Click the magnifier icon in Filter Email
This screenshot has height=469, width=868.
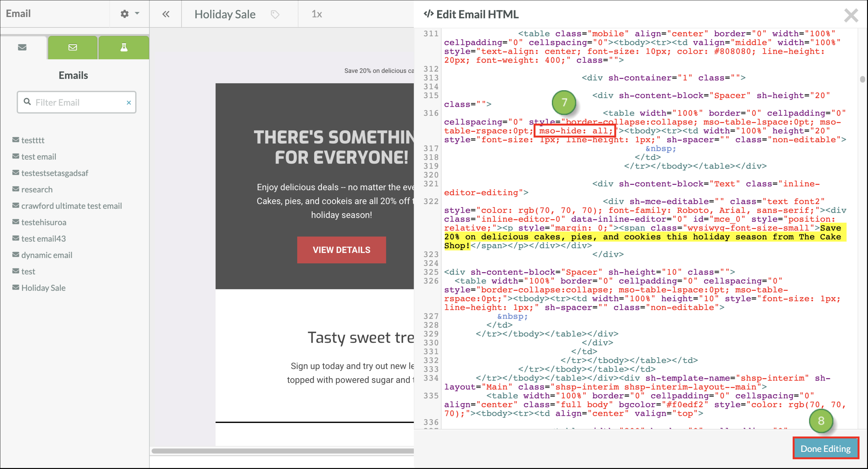pyautogui.click(x=27, y=102)
